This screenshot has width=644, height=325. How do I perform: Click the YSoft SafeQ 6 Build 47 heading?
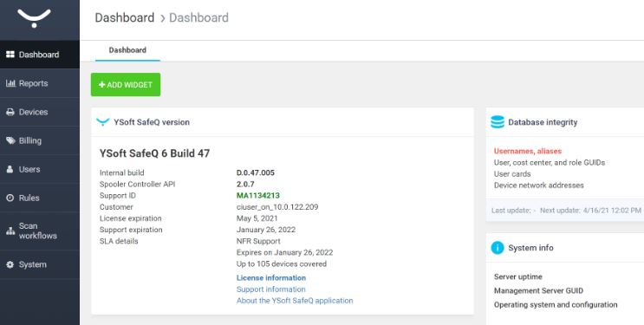(154, 153)
